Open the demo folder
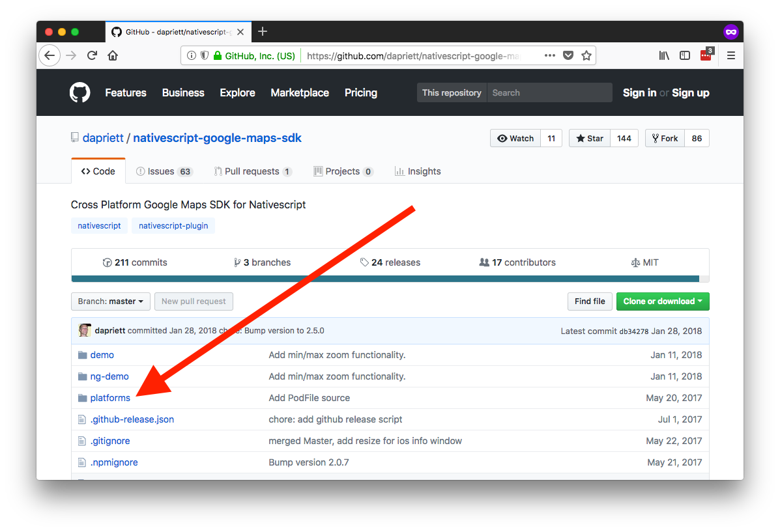The height and width of the screenshot is (532, 780). pyautogui.click(x=102, y=354)
